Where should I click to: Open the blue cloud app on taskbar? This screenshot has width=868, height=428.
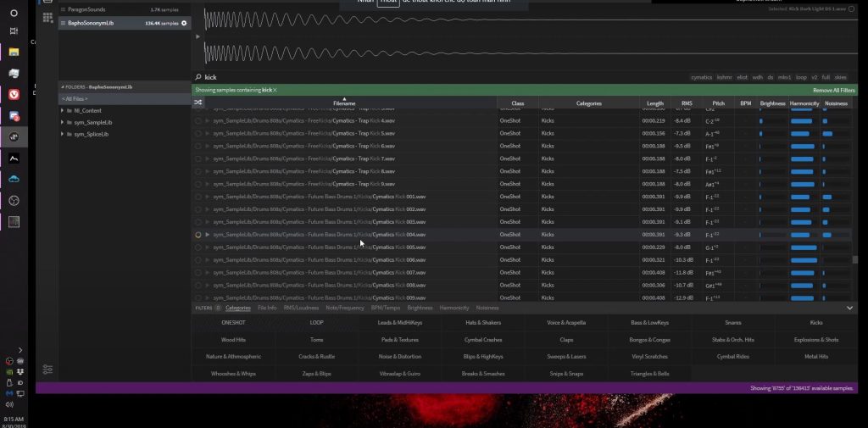[x=14, y=179]
